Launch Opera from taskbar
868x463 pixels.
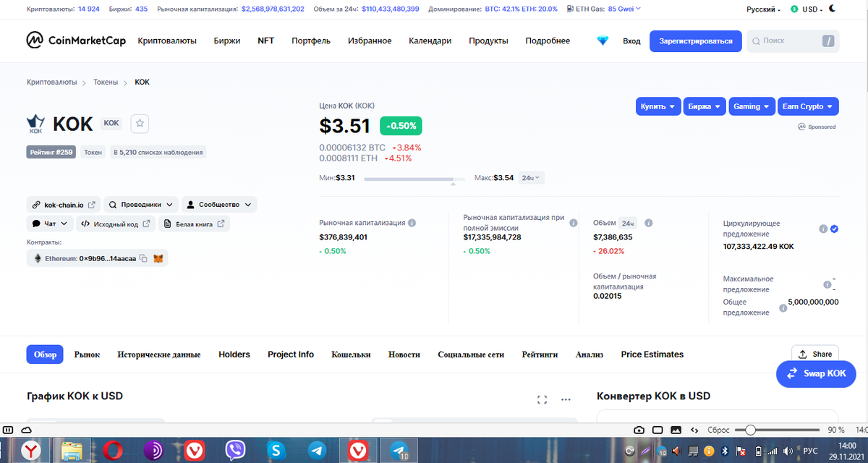coord(112,451)
